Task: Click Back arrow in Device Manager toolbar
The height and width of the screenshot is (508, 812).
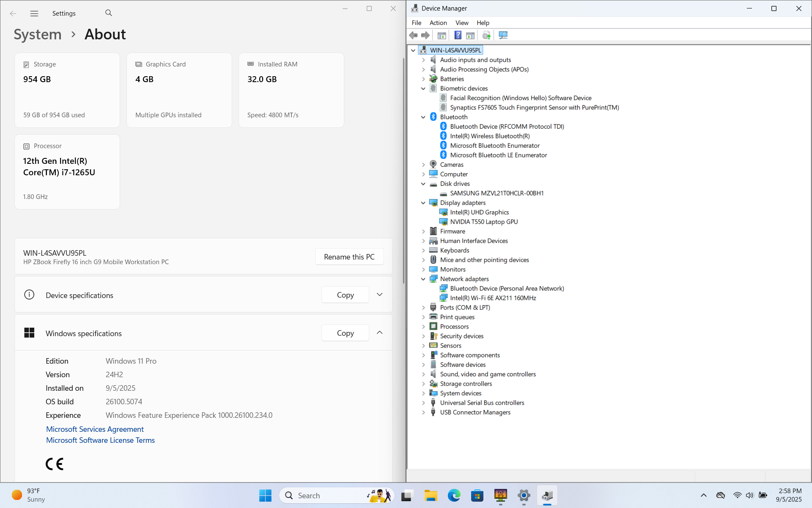Action: 413,35
